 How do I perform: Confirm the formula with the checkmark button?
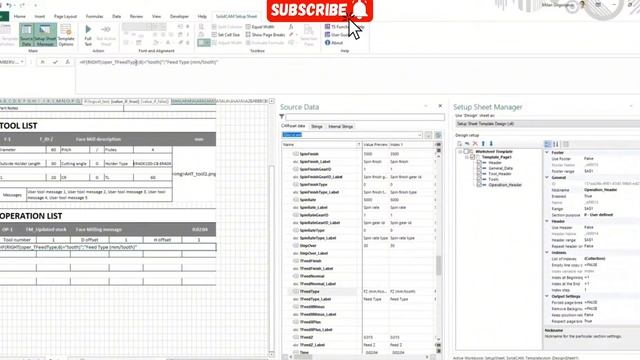click(x=55, y=62)
